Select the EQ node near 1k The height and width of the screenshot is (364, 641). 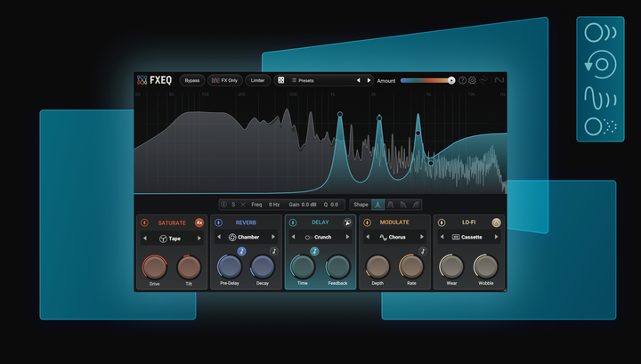tap(340, 115)
